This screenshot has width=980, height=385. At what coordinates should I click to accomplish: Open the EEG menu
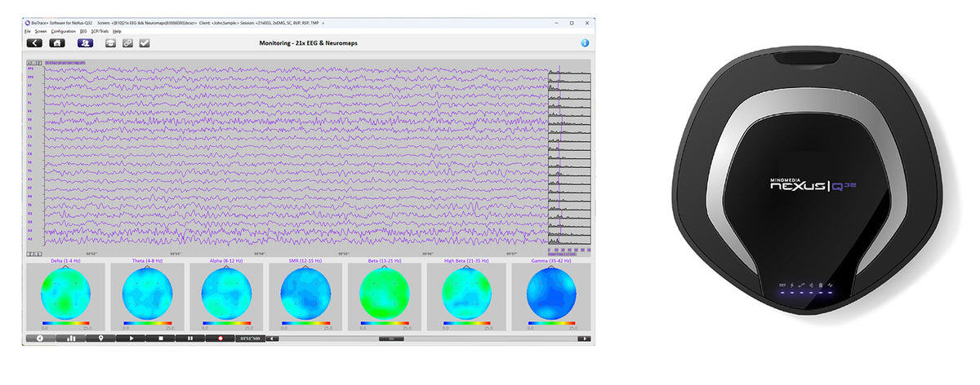(83, 31)
